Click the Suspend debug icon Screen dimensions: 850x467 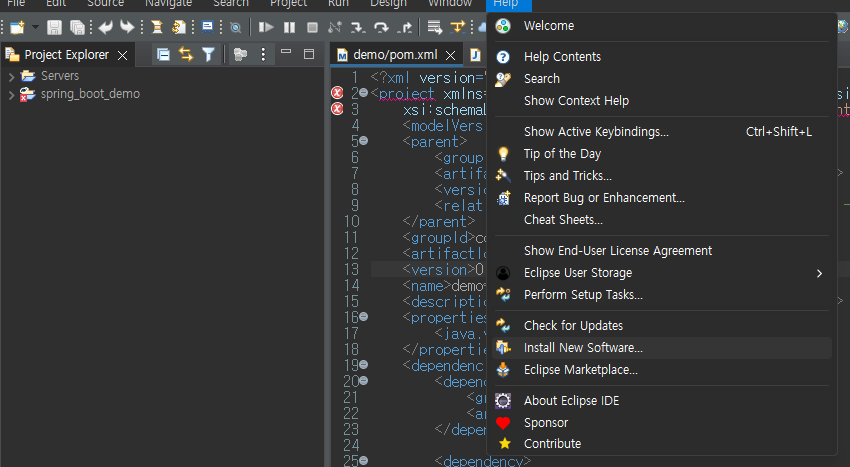tap(289, 27)
